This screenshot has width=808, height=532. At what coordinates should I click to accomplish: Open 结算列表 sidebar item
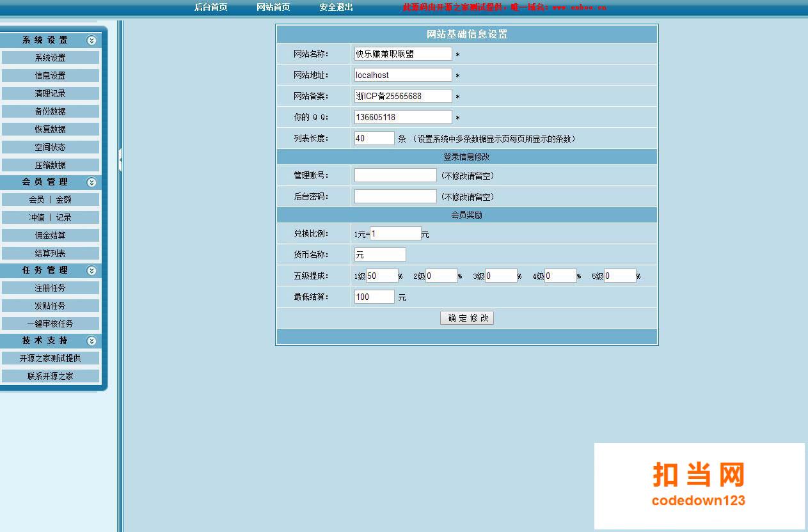tap(50, 253)
